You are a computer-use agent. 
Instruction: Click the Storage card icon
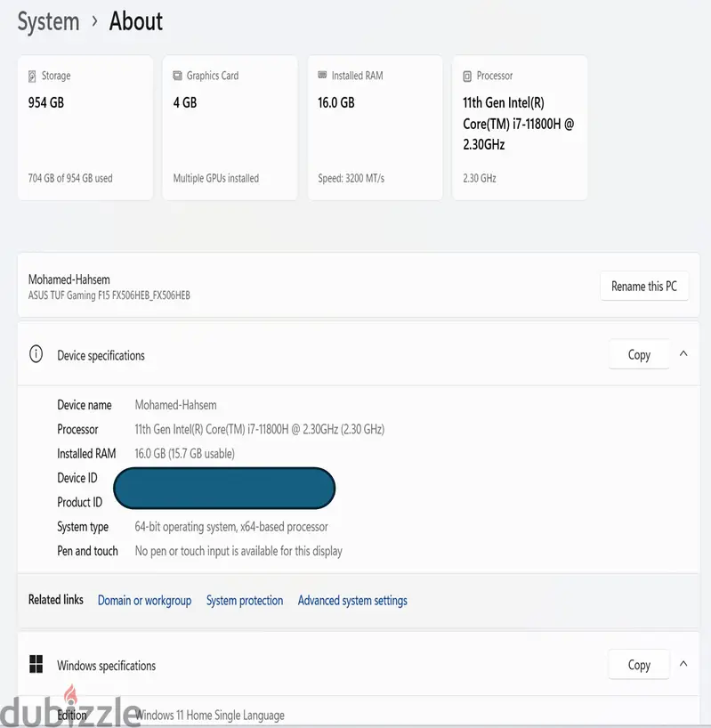tap(32, 77)
